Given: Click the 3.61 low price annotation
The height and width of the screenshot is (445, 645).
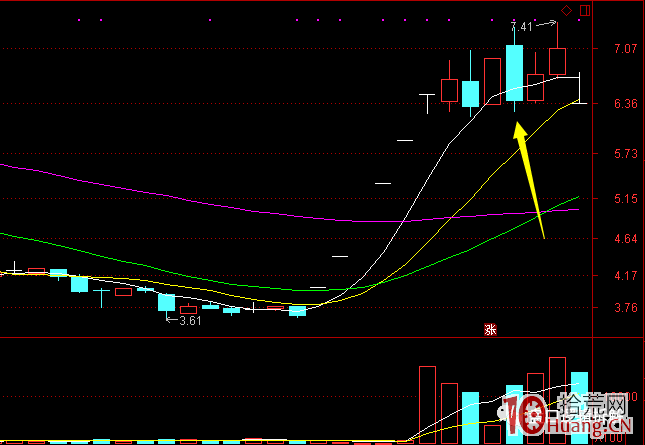Looking at the screenshot, I should click(x=190, y=321).
